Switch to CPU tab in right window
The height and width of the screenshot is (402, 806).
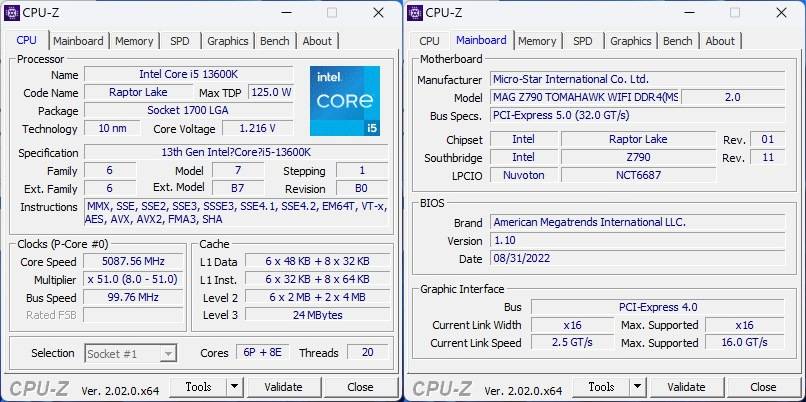click(429, 41)
